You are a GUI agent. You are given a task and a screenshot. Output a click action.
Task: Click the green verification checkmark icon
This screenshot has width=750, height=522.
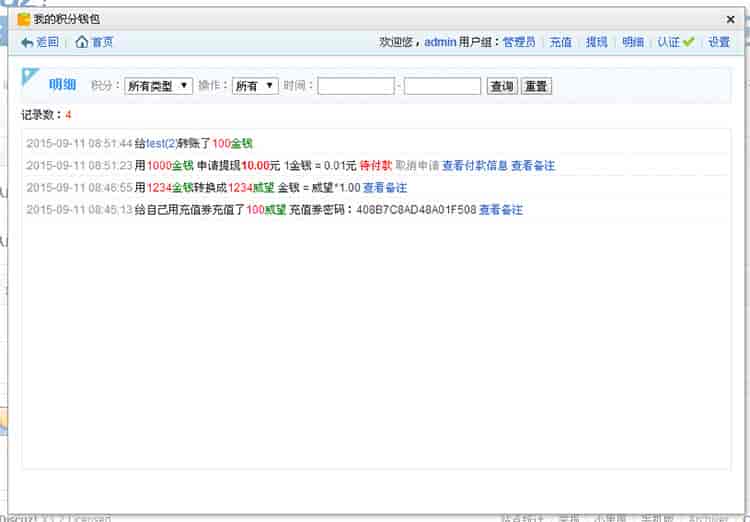click(688, 42)
